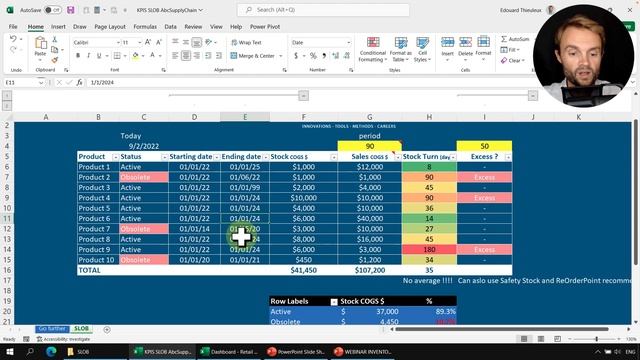Click the Undo arrow icon
This screenshot has height=360, width=640.
pyautogui.click(x=13, y=39)
